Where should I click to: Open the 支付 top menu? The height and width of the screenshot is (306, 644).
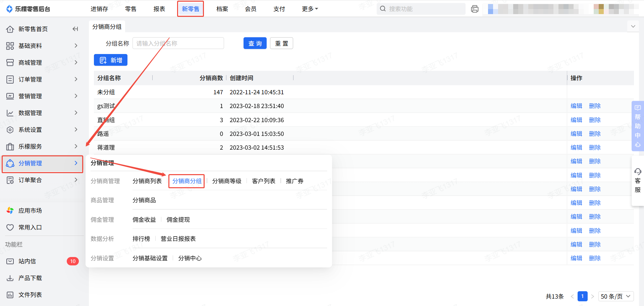(279, 9)
